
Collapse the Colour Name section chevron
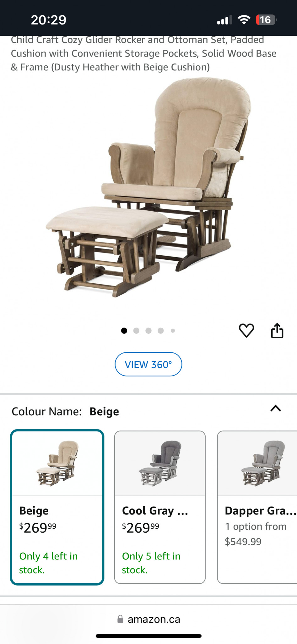pos(276,408)
